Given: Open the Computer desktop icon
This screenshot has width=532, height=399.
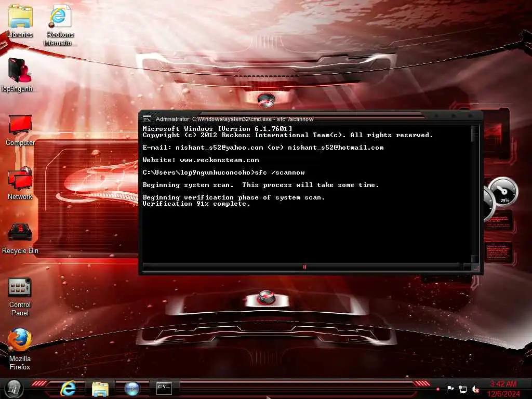Looking at the screenshot, I should (x=20, y=130).
